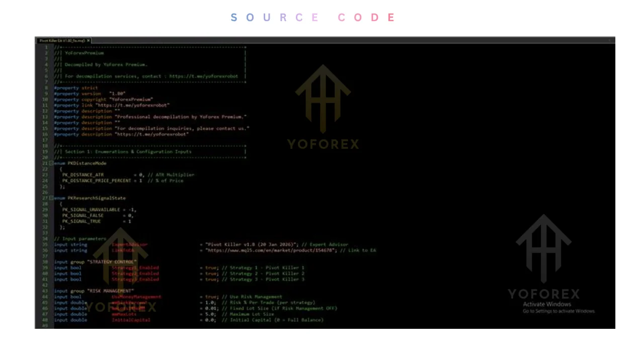Click the '// % of Price' comment
This screenshot has width=644, height=362.
pos(166,180)
